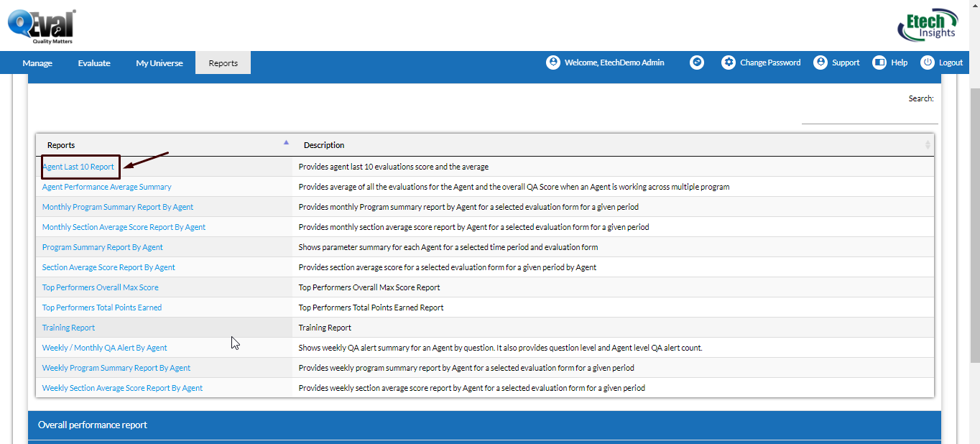
Task: Click the Support link text
Action: pos(846,63)
